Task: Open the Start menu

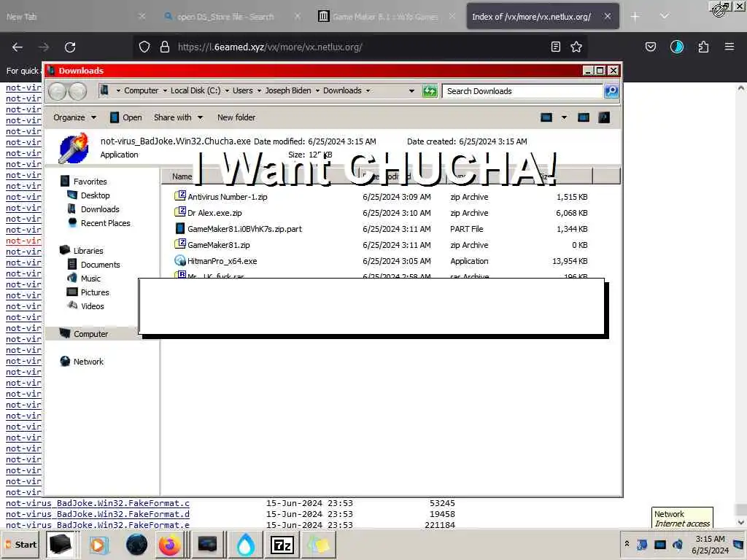Action: (x=22, y=545)
